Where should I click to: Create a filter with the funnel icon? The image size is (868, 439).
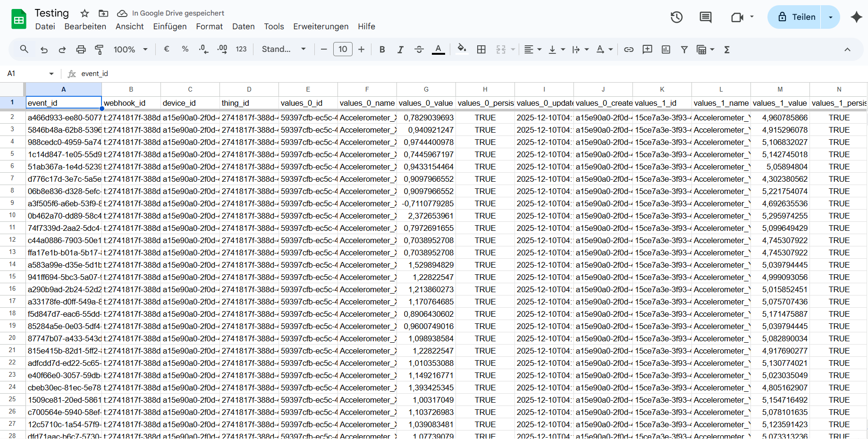684,49
